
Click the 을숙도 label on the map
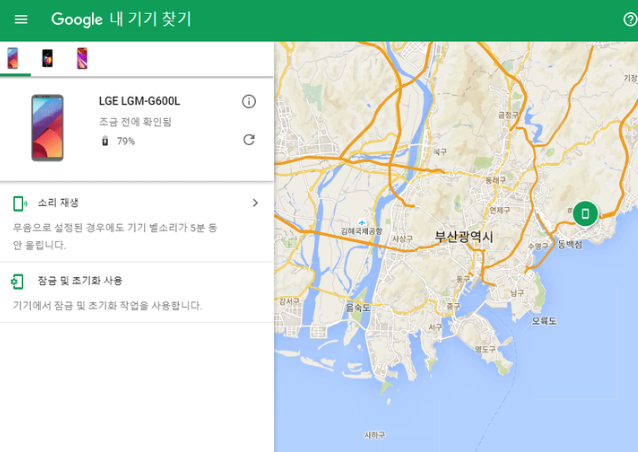[358, 308]
